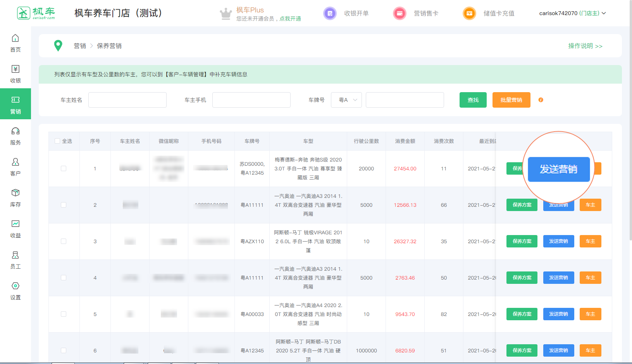Select the 服务 headset icon in sidebar
The height and width of the screenshot is (364, 632).
15,131
